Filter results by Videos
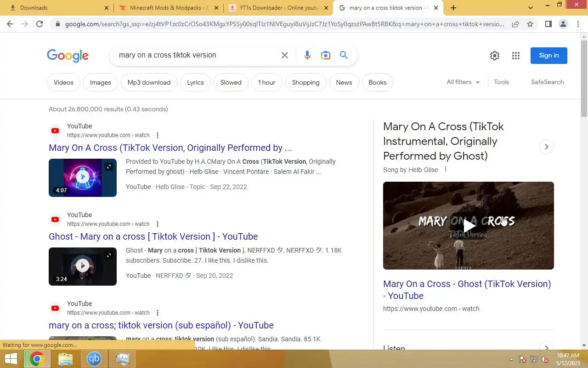The image size is (588, 368). [63, 82]
